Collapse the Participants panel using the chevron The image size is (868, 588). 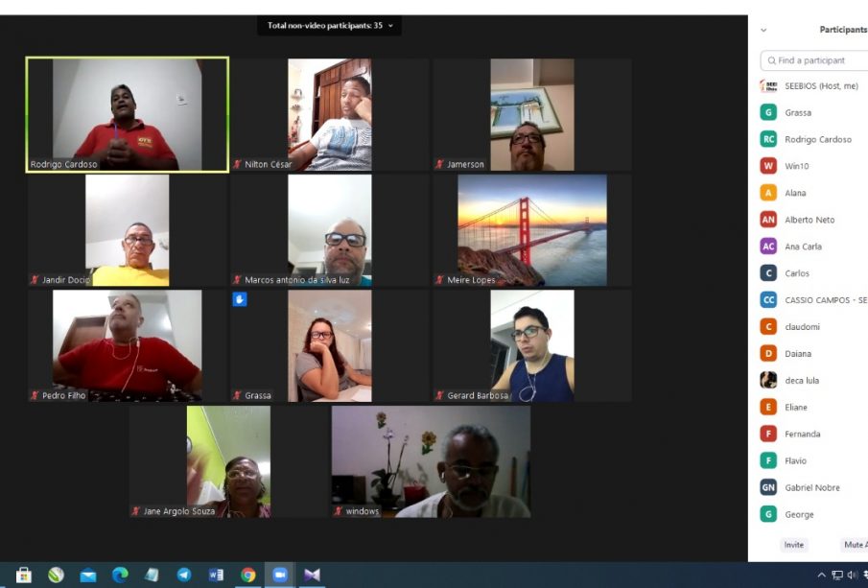pos(763,30)
